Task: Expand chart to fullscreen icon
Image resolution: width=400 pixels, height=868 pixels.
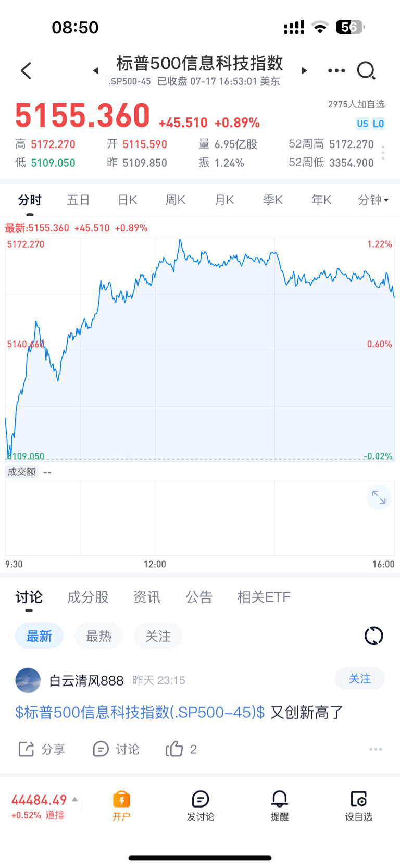Action: 379,498
